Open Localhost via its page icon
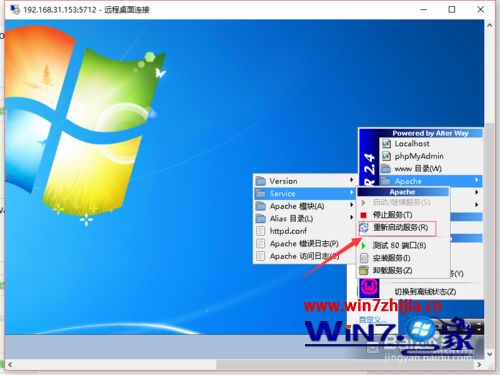This screenshot has height=375, width=500. click(386, 144)
